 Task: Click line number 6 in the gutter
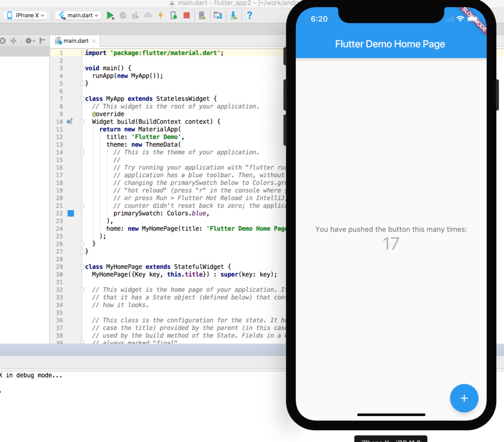[61, 91]
